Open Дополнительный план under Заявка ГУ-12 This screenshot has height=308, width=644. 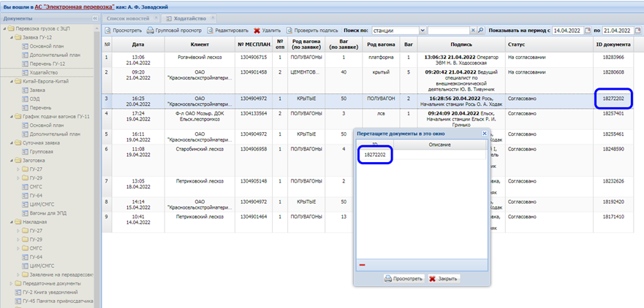(x=55, y=55)
